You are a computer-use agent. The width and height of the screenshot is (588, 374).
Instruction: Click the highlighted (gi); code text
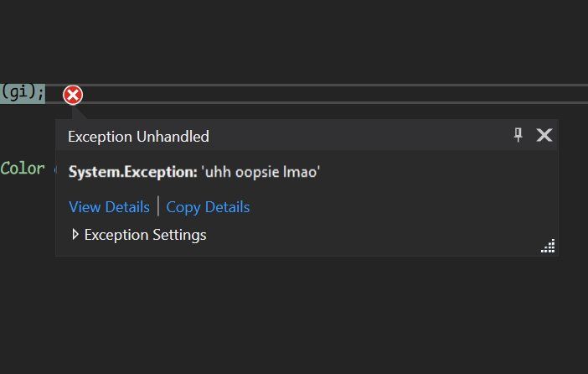(x=23, y=93)
